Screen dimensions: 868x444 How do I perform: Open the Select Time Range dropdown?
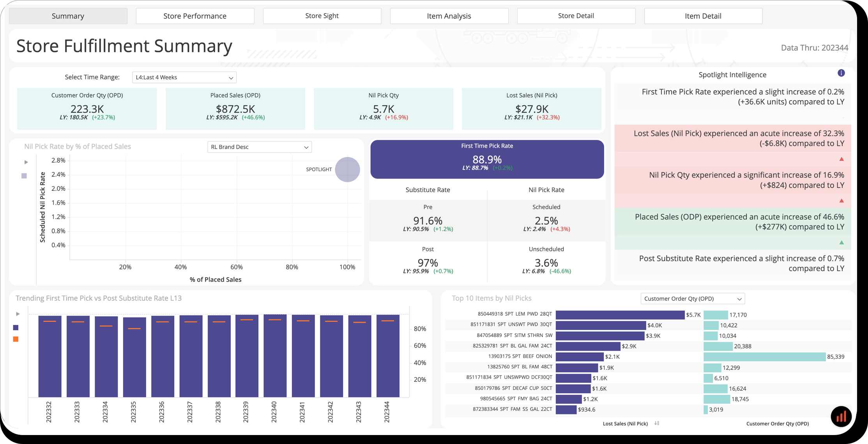(x=184, y=77)
